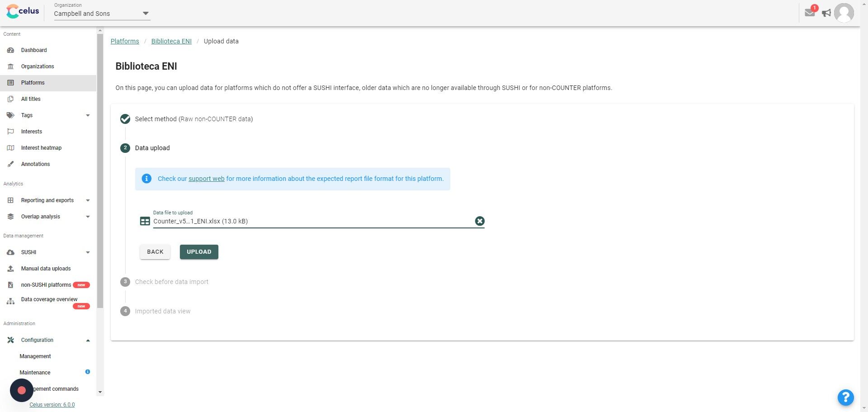Click the Organizations building icon
This screenshot has height=412, width=868.
(11, 66)
